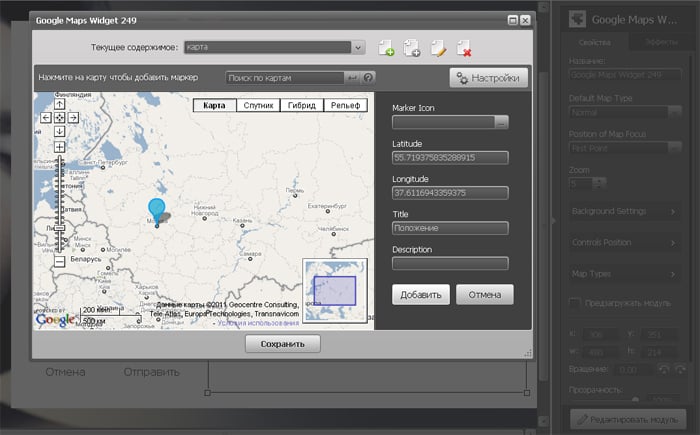Click the map search help icon
The height and width of the screenshot is (435, 700).
point(368,77)
